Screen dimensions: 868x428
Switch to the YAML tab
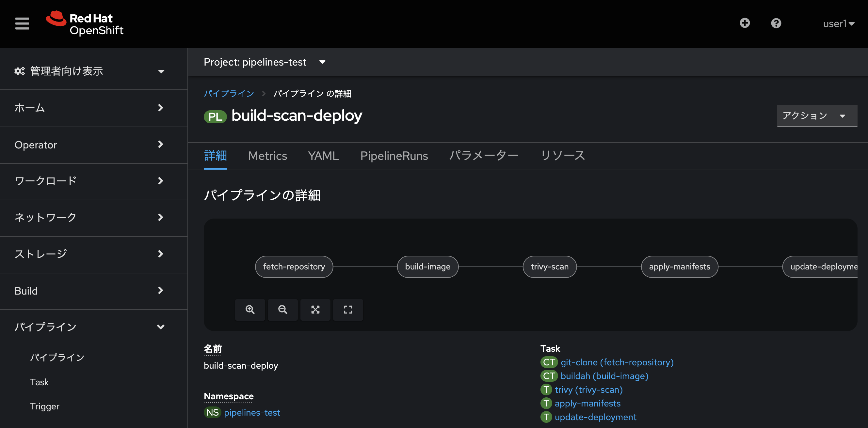324,156
